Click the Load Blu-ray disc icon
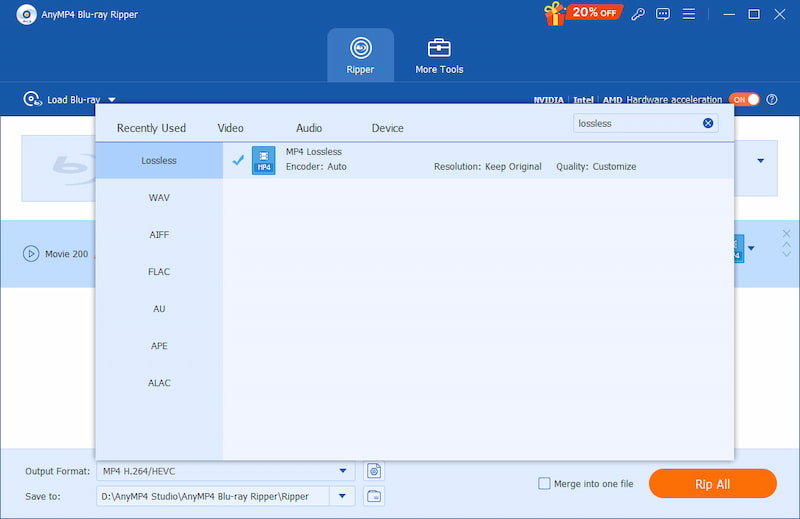Image resolution: width=800 pixels, height=519 pixels. pos(32,99)
